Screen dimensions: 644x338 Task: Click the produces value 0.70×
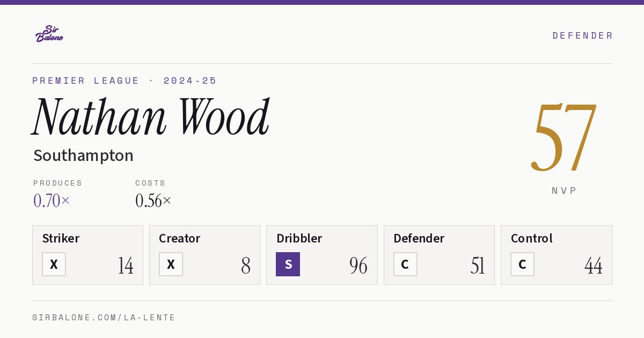(52, 201)
